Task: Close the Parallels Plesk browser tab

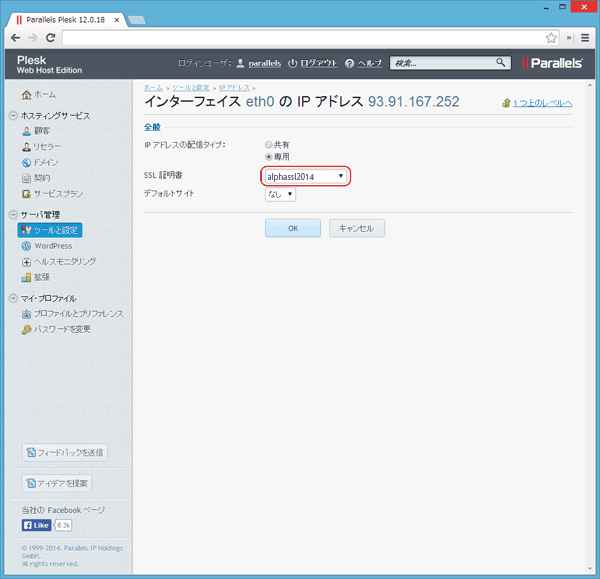Action: click(x=117, y=20)
